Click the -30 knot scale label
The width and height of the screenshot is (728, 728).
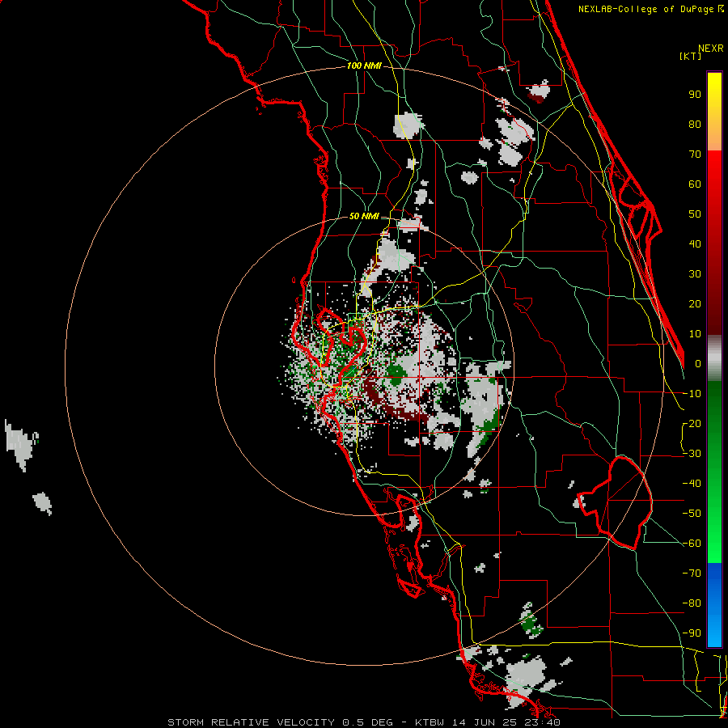[692, 454]
